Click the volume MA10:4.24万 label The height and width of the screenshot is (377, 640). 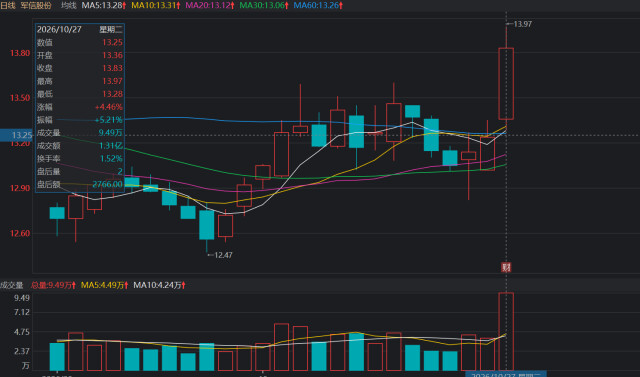(157, 285)
